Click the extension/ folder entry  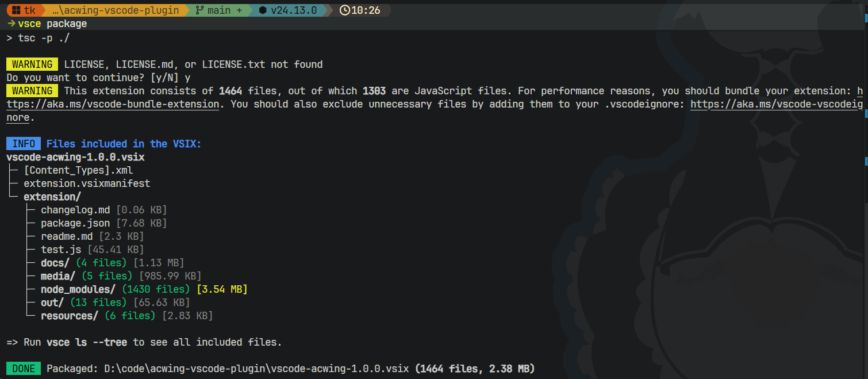[x=52, y=197]
